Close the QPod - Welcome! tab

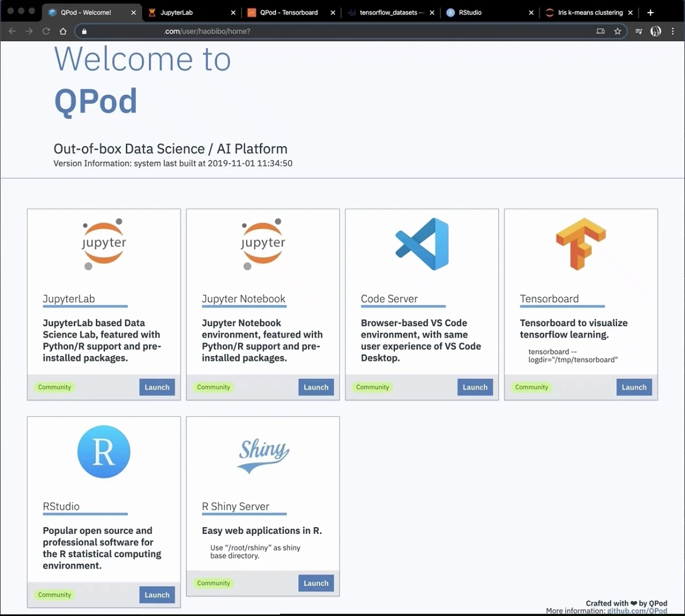[134, 13]
